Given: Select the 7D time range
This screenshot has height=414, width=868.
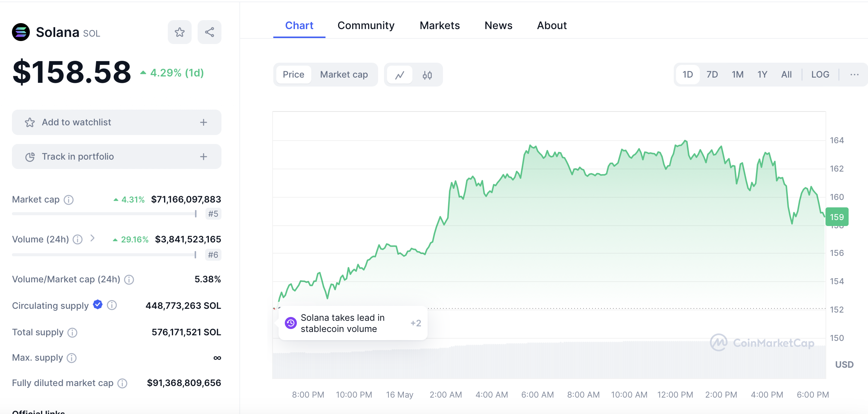Looking at the screenshot, I should (712, 75).
